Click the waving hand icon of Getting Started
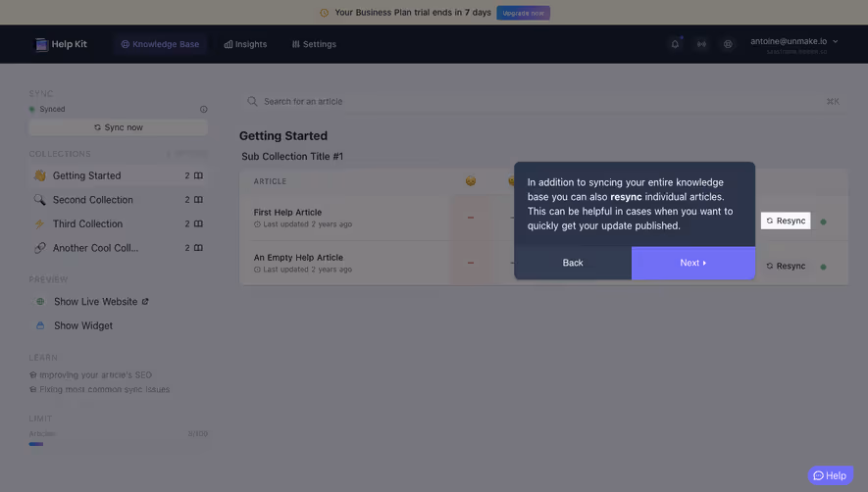 [39, 175]
